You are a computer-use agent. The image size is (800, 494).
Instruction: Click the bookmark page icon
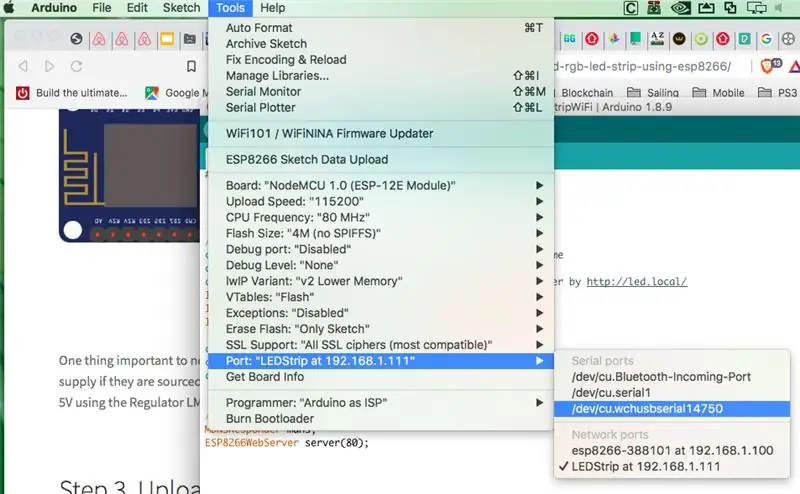[191, 66]
